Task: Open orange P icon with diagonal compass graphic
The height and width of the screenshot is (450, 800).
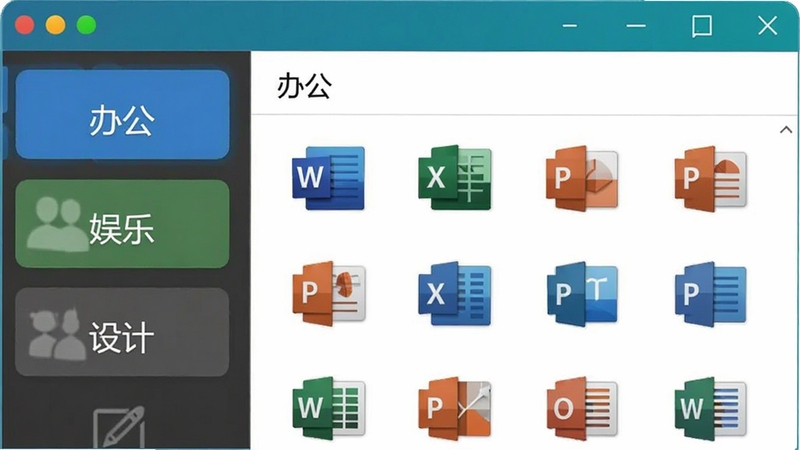Action: (455, 408)
